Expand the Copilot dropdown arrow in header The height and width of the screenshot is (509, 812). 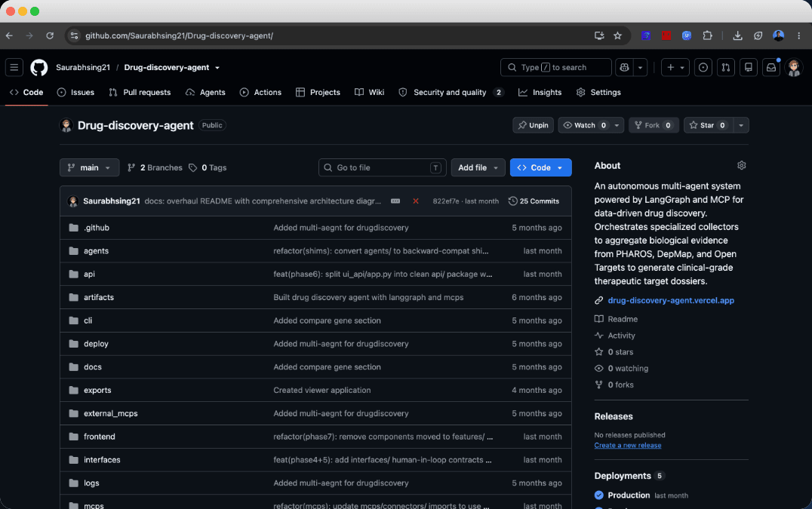[x=641, y=67]
